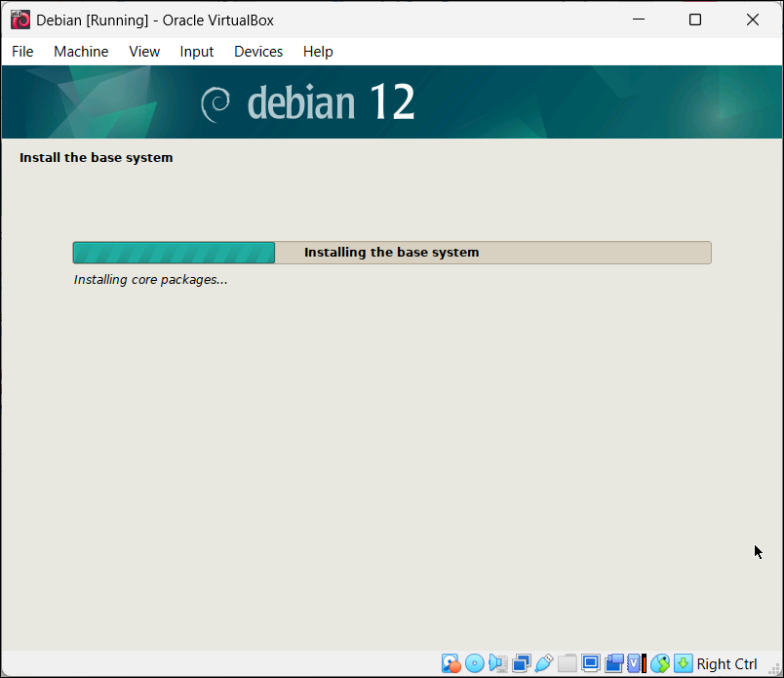Screen dimensions: 784x678
Task: Click the USB devices status icon
Action: point(544,664)
